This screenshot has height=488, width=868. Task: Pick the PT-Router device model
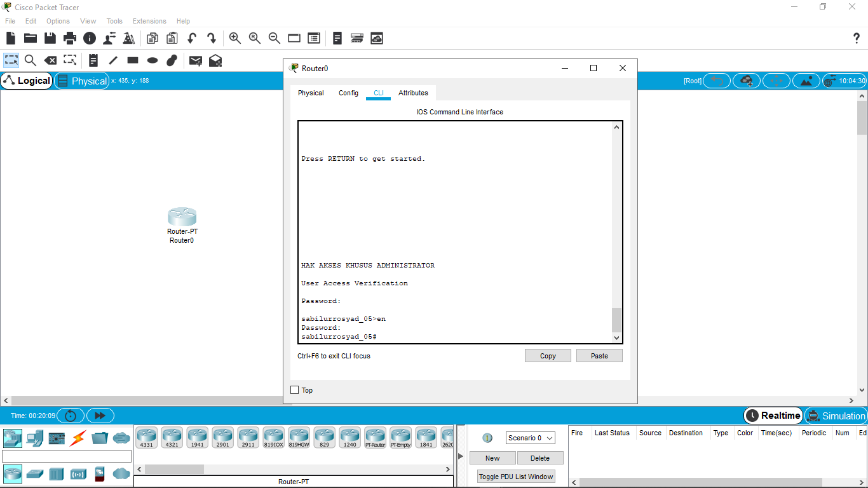(x=375, y=437)
